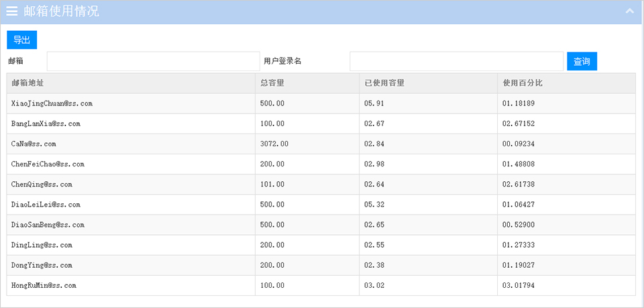Select the ChenQing@ss.com row

tap(321, 185)
